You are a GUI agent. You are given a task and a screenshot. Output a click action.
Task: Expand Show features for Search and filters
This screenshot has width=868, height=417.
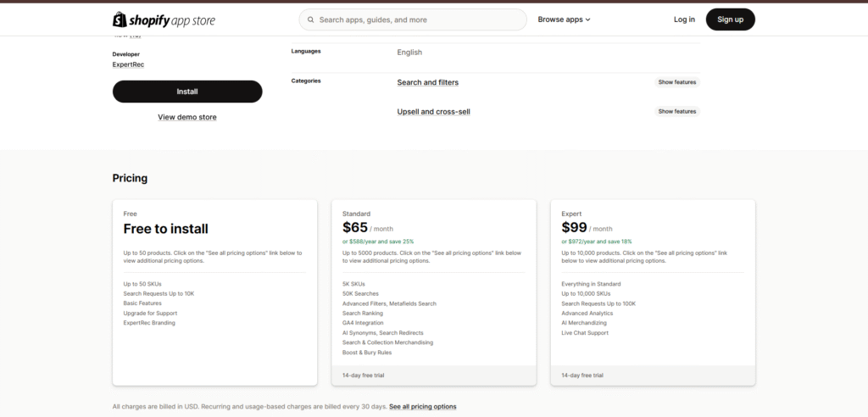point(677,82)
